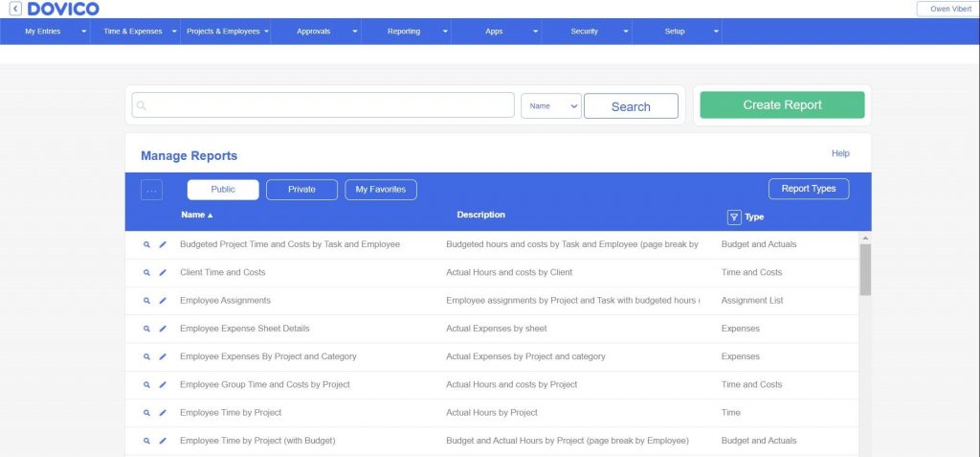Expand the Projects & Employees menu arrow
The height and width of the screenshot is (457, 980).
pyautogui.click(x=266, y=32)
